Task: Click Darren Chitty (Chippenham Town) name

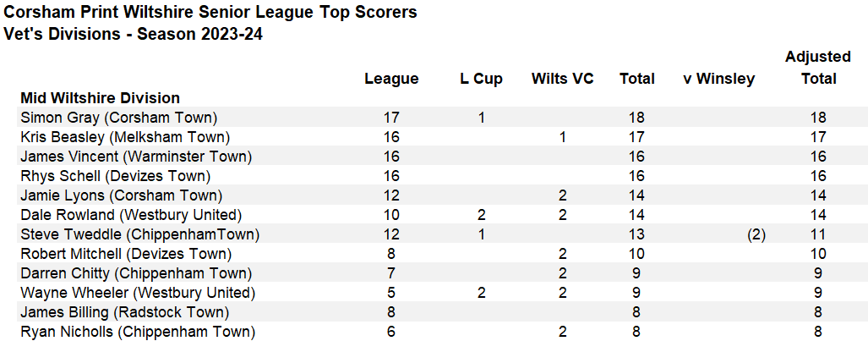Action: (x=135, y=273)
